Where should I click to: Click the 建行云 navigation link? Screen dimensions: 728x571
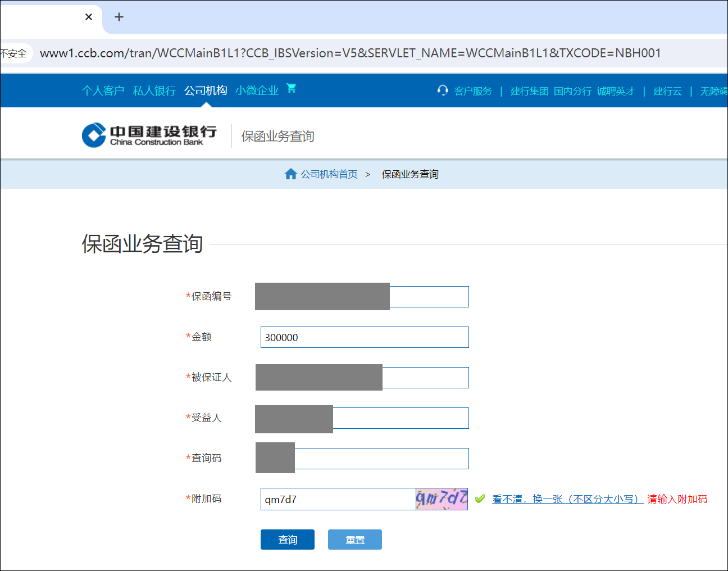point(667,90)
